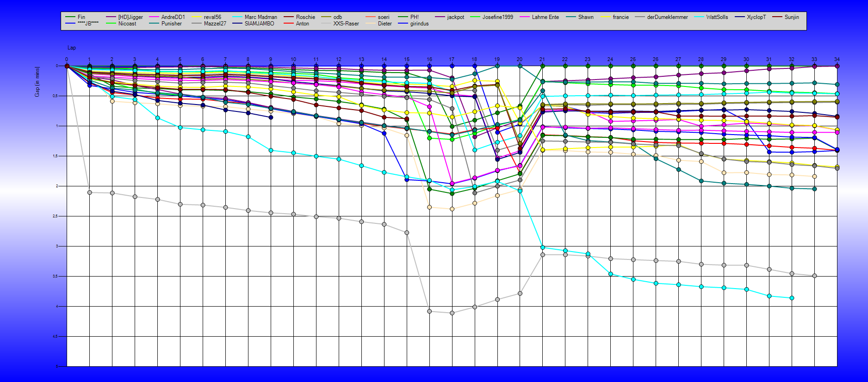
Task: Select reval56 in the legend
Action: (212, 17)
